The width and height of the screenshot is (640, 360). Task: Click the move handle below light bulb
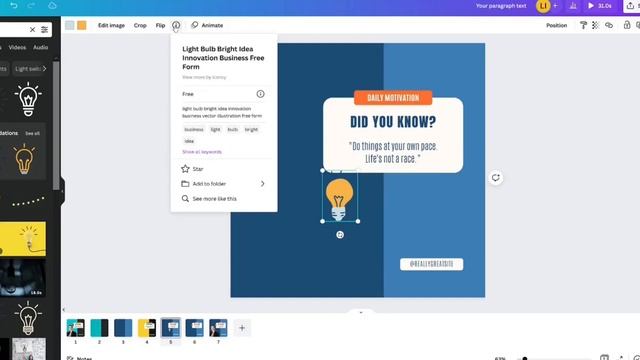coord(340,235)
